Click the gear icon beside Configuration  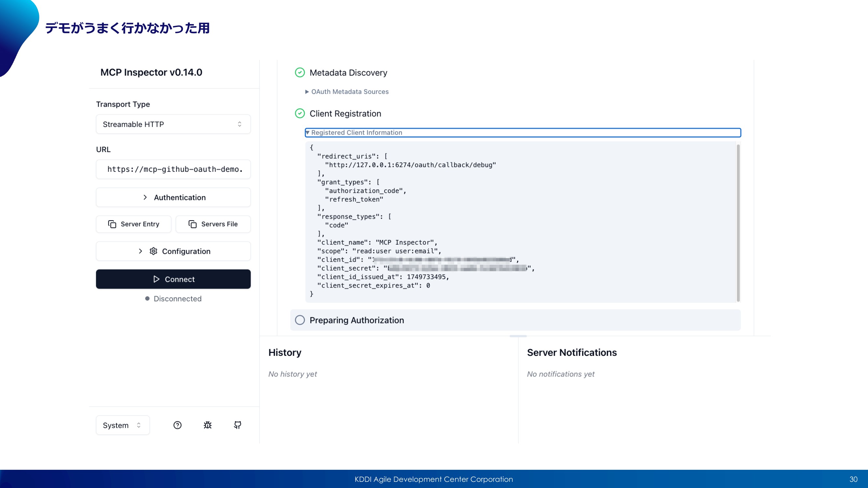(x=153, y=251)
